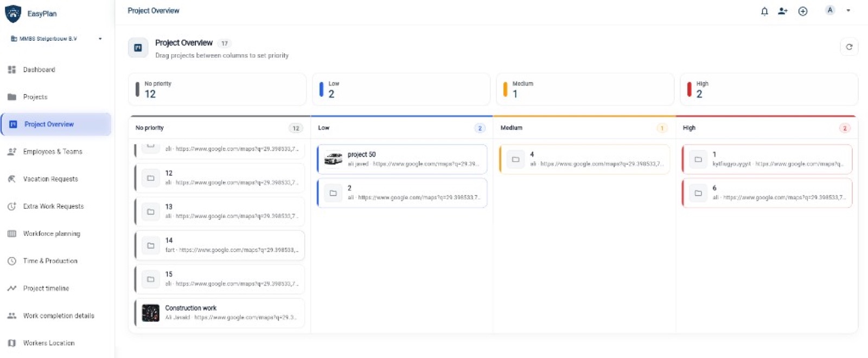
Task: Open Dashboard from the sidebar
Action: 56,70
